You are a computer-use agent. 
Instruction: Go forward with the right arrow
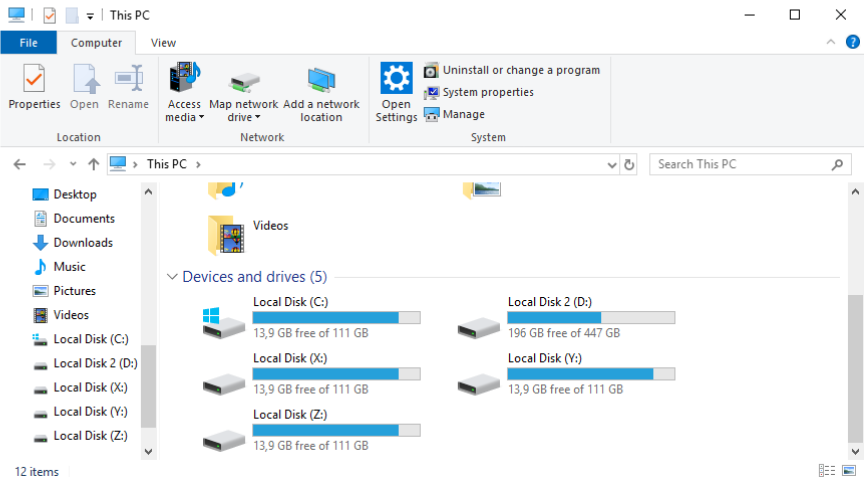pos(49,164)
